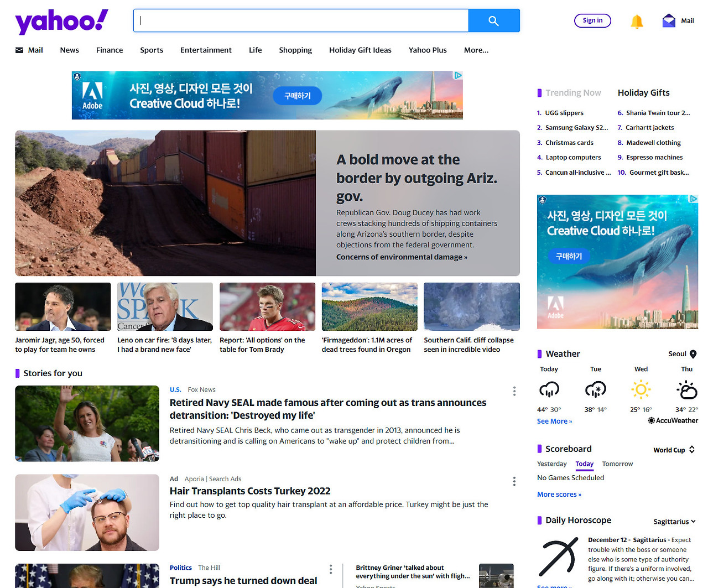Click Today's rain weather icon

(x=549, y=390)
